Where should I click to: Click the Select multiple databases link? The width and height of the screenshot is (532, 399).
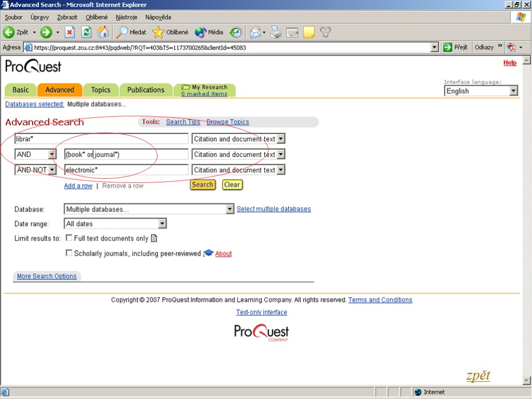274,209
